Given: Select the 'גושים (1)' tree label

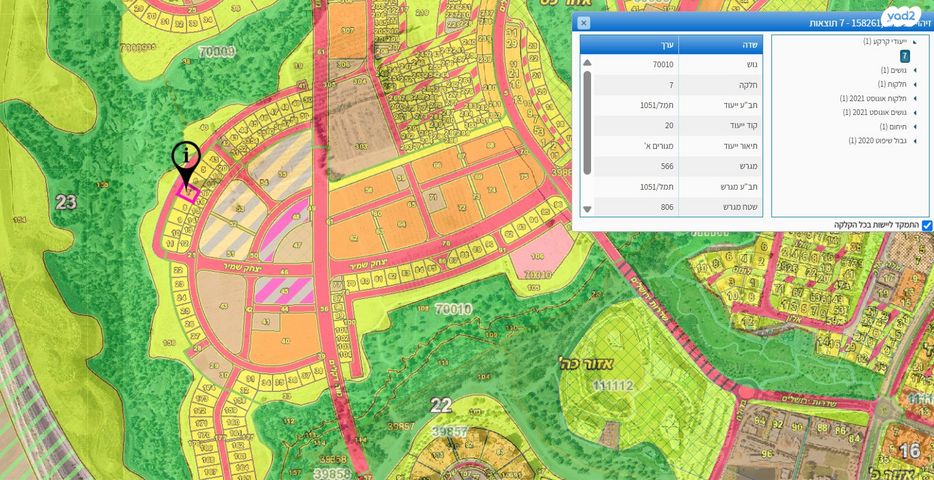Looking at the screenshot, I should (x=893, y=70).
